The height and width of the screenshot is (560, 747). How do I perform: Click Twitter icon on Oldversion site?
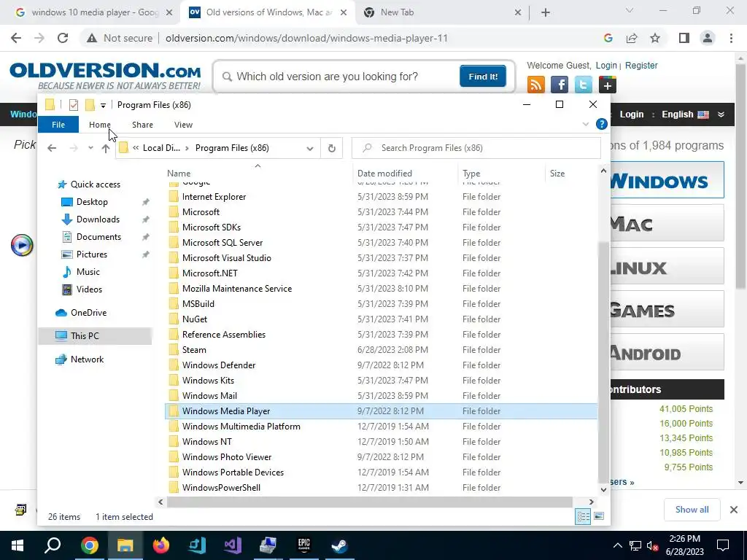583,85
